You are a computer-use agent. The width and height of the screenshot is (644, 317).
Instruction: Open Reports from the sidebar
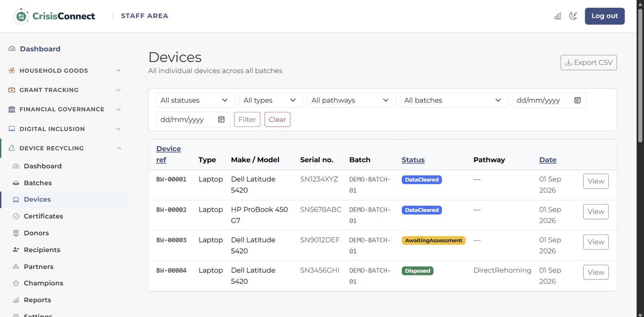coord(37,300)
